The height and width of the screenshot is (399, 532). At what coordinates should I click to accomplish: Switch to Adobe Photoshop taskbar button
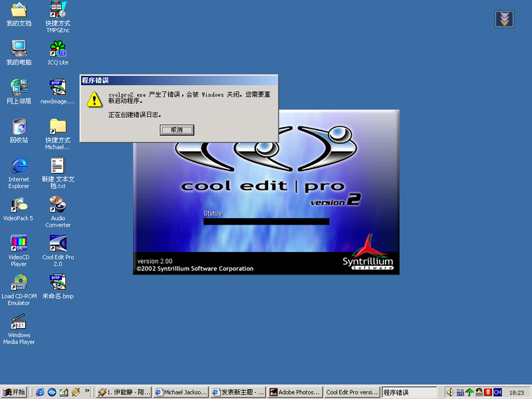point(295,392)
